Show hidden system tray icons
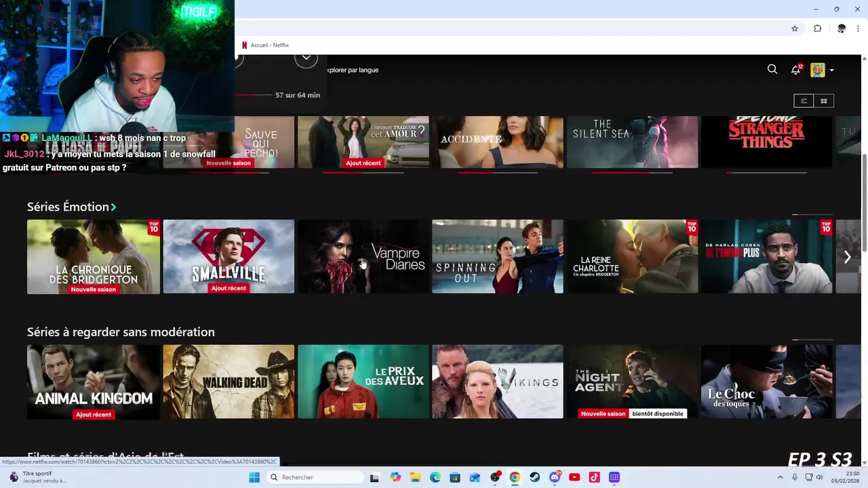868x488 pixels. tap(780, 477)
